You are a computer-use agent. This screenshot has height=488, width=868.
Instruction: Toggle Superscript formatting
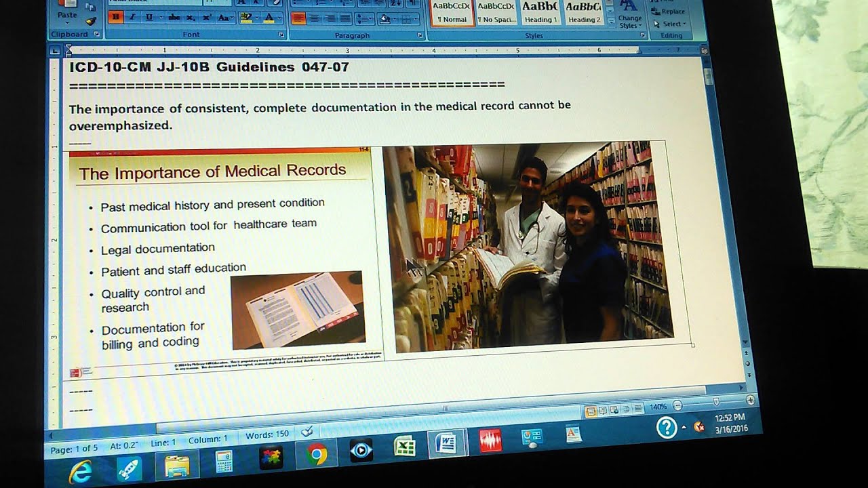pos(206,18)
